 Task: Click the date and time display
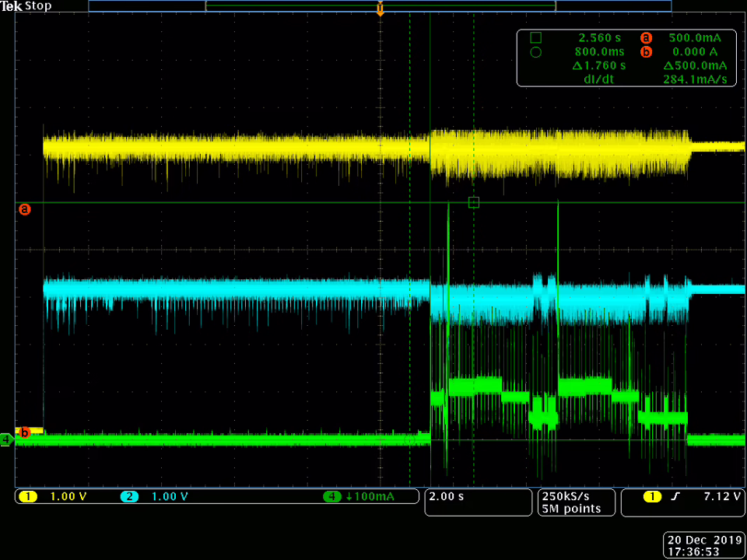pos(703,544)
